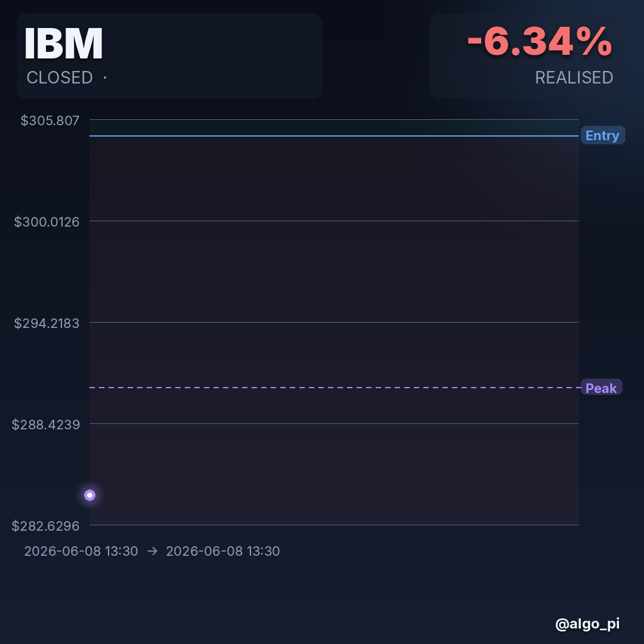Click the end date after the arrow
The image size is (644, 644).
click(222, 551)
